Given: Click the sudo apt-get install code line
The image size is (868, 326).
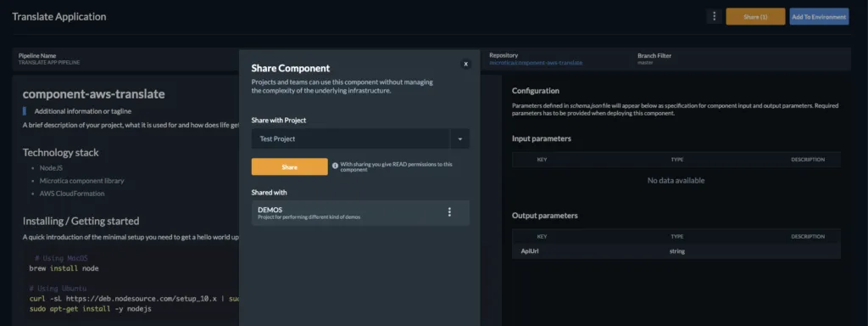Looking at the screenshot, I should tap(90, 309).
